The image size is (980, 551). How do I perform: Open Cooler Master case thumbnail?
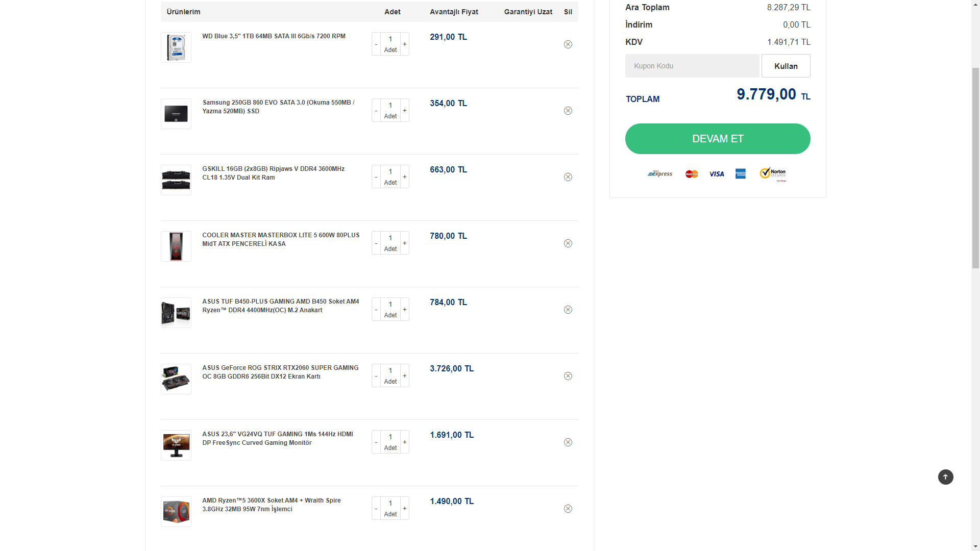(176, 246)
